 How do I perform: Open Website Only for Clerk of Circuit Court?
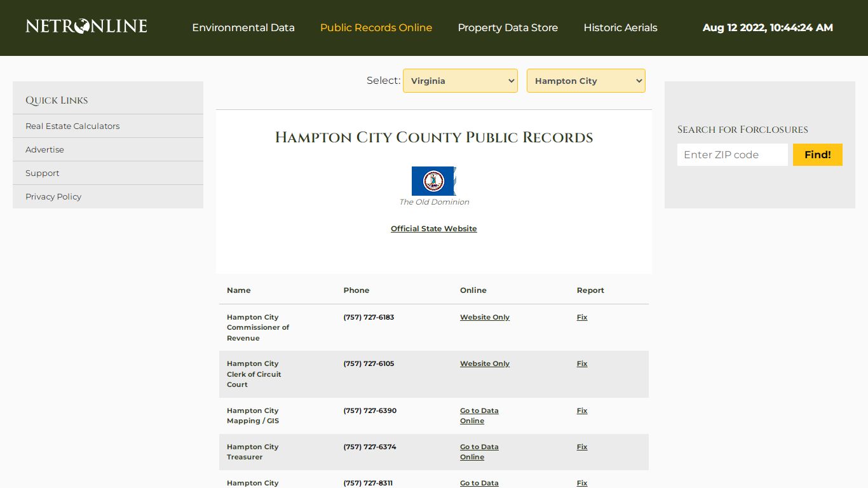pyautogui.click(x=485, y=363)
